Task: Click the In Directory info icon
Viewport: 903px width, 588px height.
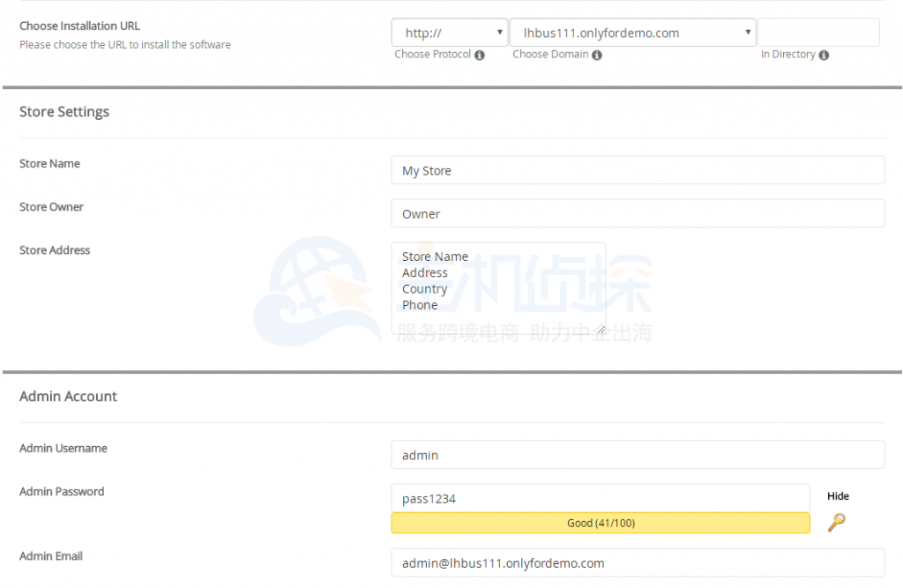Action: click(x=824, y=54)
